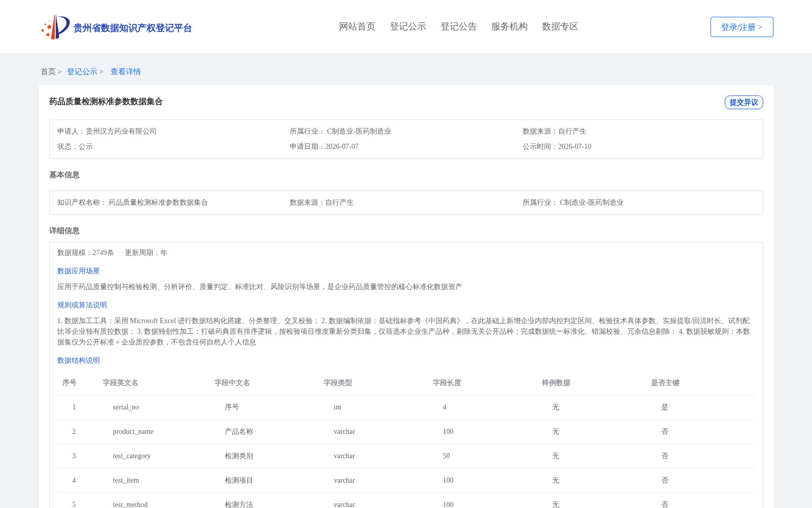Screen dimensions: 812x508
Task: Click 检测类别 cell in the table
Action: click(239, 456)
